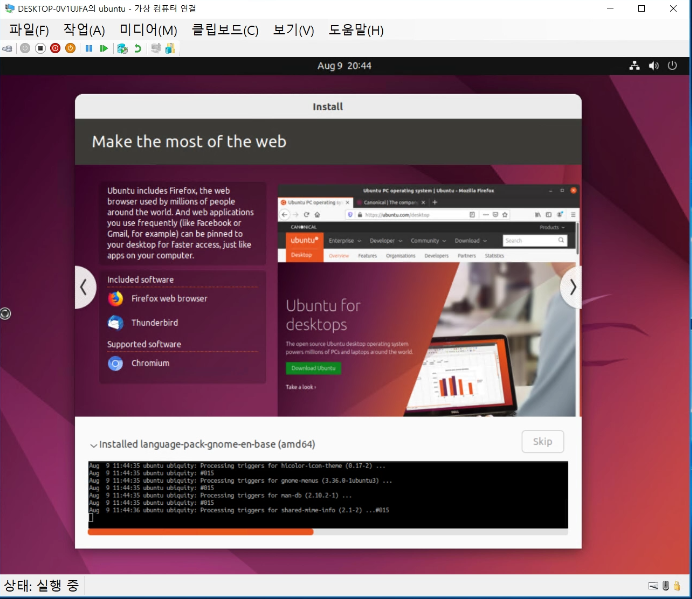Screen dimensions: 692x599
Task: Open the Aug 9 20:44 clock in the top bar
Action: coord(344,66)
